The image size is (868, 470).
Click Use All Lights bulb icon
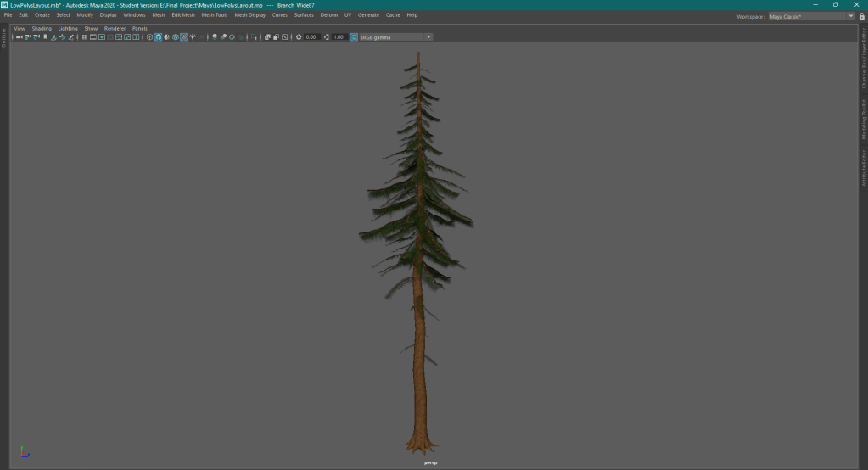point(193,37)
